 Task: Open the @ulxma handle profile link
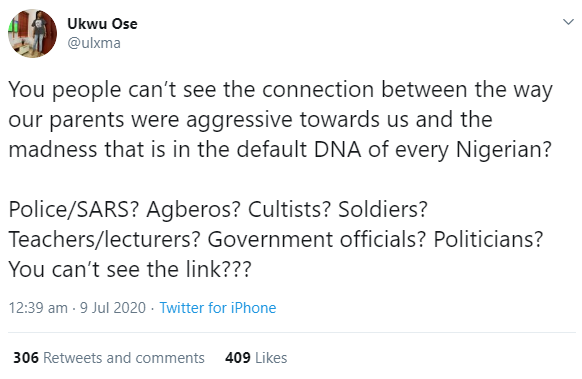point(94,43)
